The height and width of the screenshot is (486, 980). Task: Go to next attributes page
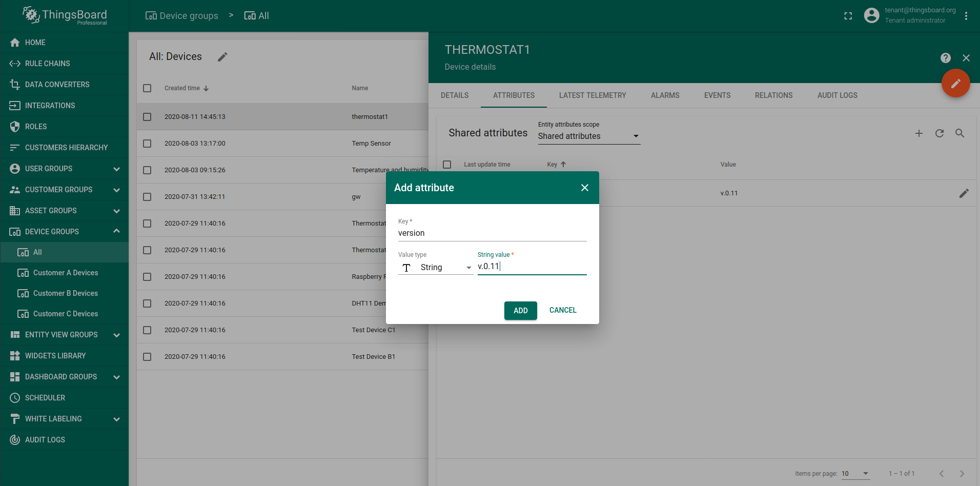pyautogui.click(x=962, y=474)
